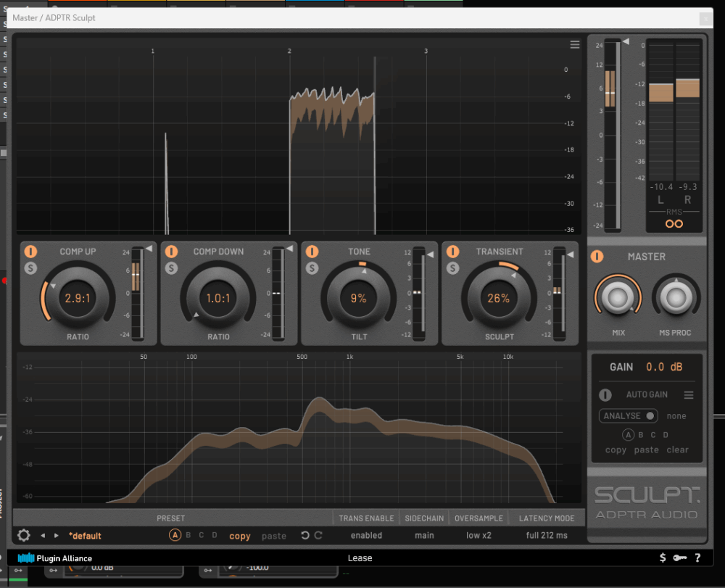Open help via the question mark icon
The image size is (725, 588).
coord(697,558)
